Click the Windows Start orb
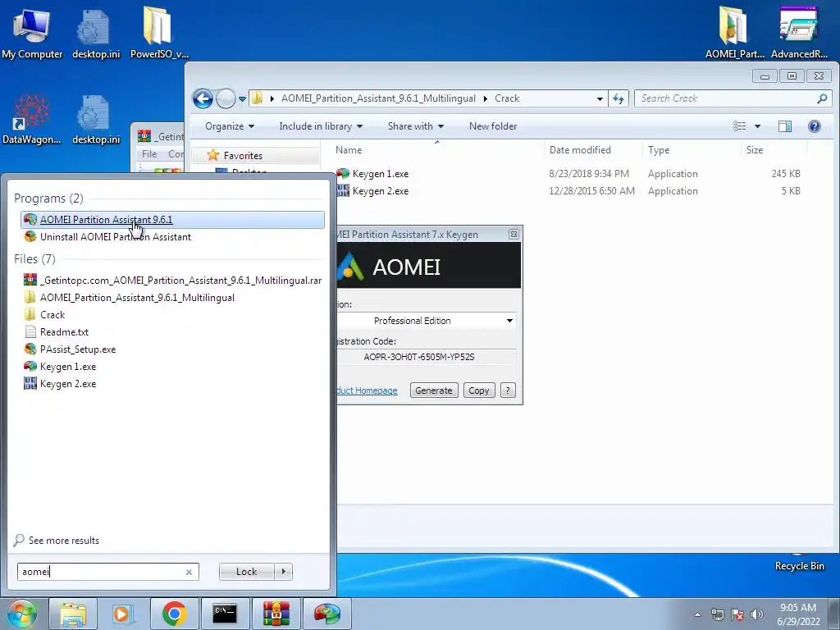This screenshot has height=630, width=840. [x=21, y=614]
